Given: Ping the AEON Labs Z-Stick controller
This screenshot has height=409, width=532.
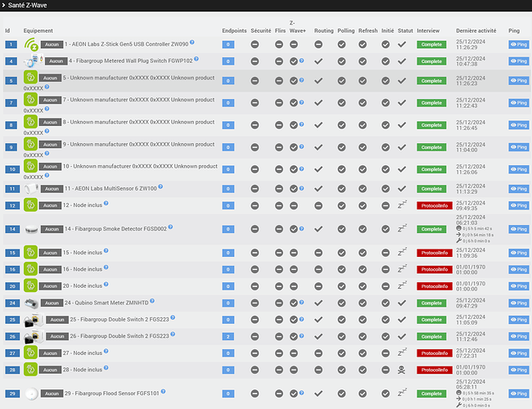Looking at the screenshot, I should (518, 44).
